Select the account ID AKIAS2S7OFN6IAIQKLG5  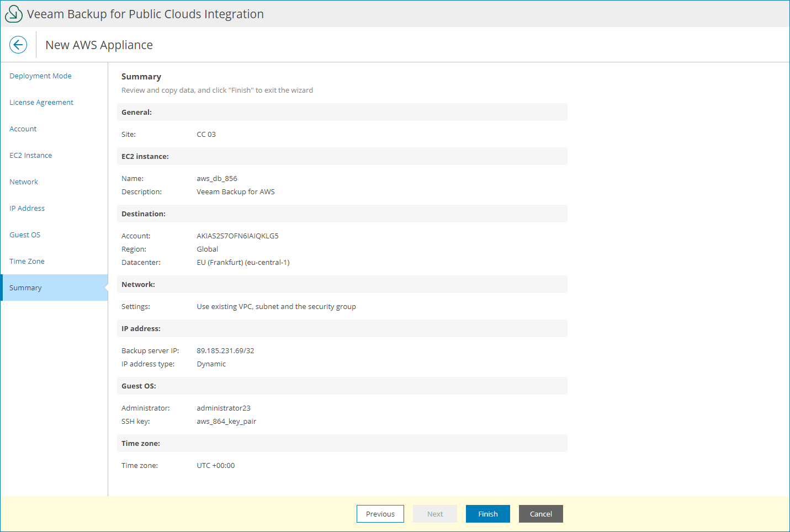click(238, 236)
